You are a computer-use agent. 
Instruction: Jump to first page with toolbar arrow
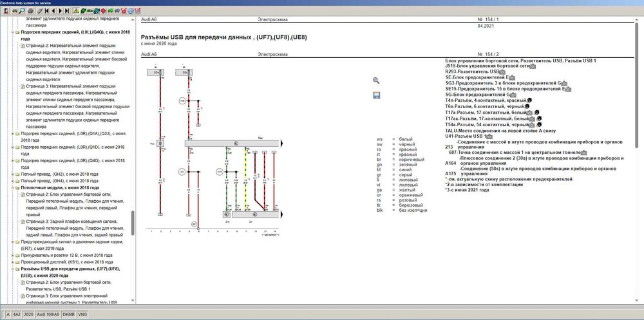coord(46,11)
